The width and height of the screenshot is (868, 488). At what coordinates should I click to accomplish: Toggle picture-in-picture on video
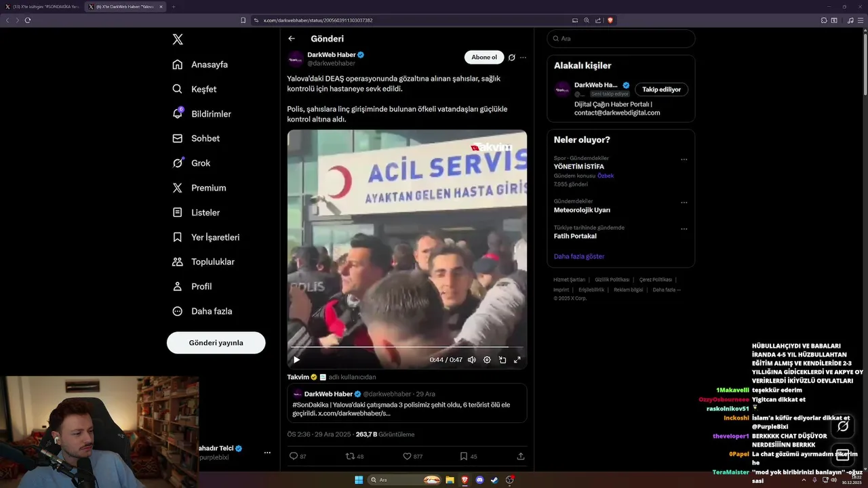pos(502,360)
